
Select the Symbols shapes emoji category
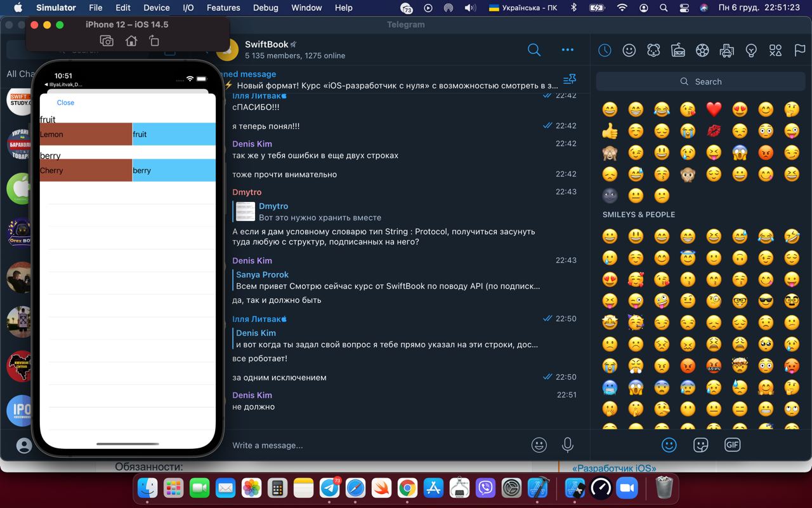click(775, 50)
